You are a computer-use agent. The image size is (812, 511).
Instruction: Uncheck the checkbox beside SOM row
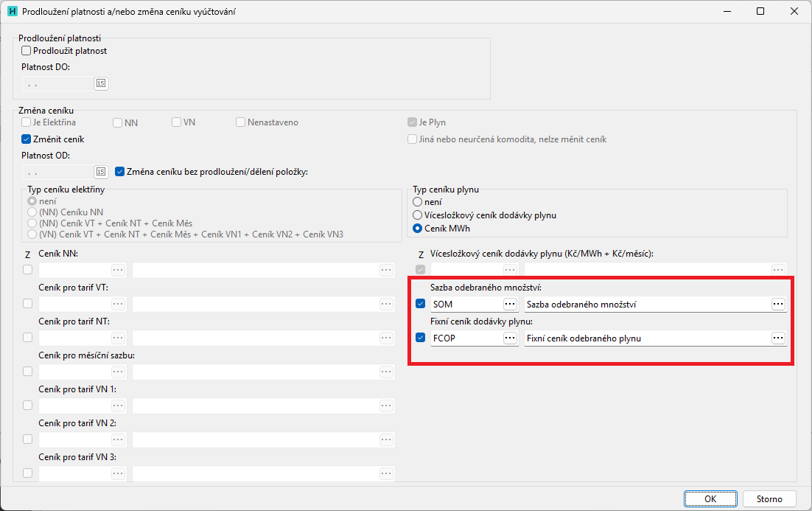(x=420, y=304)
